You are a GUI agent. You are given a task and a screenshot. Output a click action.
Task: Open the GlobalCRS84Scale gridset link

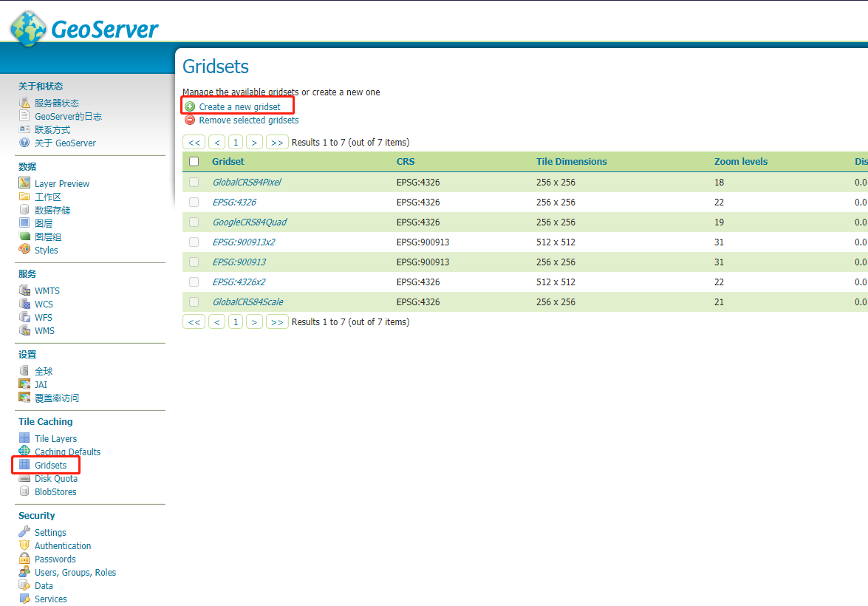tap(248, 302)
